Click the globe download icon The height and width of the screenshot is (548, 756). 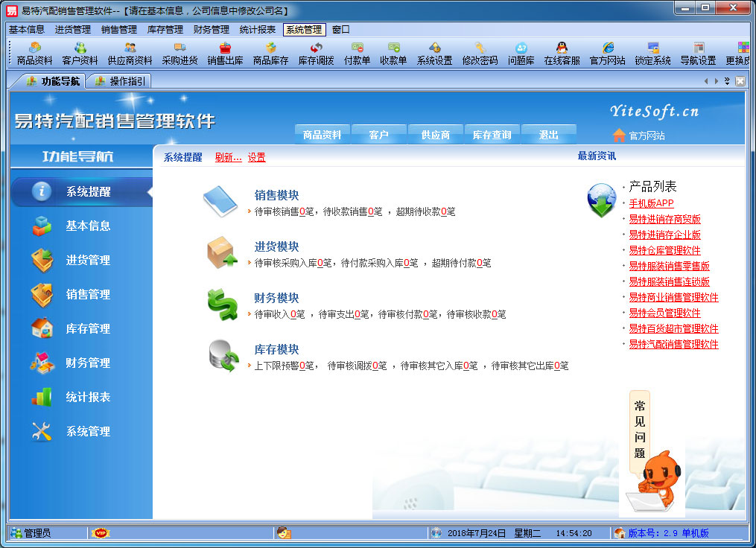click(602, 200)
